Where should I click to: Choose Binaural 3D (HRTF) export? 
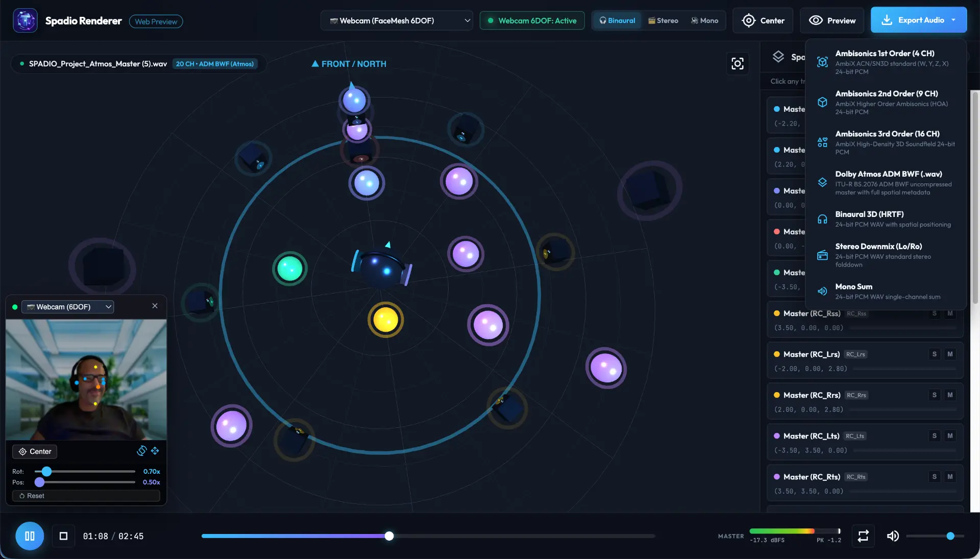(886, 219)
